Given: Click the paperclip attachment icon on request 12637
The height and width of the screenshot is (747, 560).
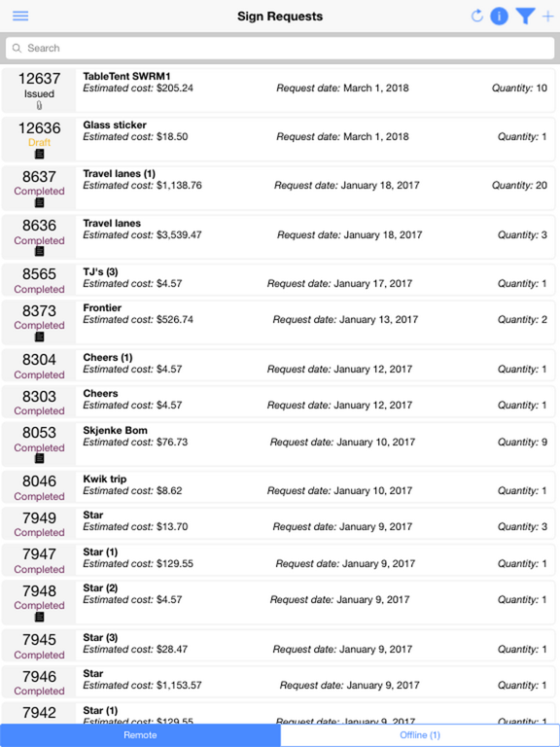Looking at the screenshot, I should [40, 105].
